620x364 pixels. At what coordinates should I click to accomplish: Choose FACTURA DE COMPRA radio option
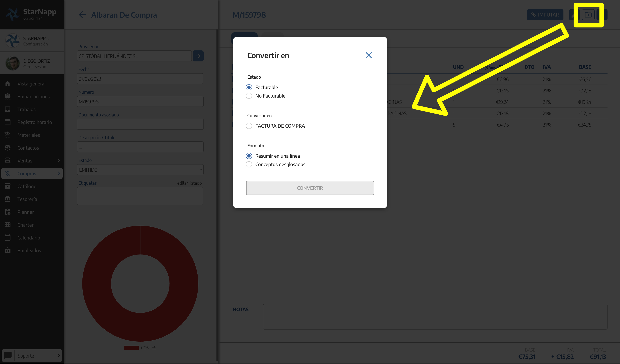click(x=249, y=126)
